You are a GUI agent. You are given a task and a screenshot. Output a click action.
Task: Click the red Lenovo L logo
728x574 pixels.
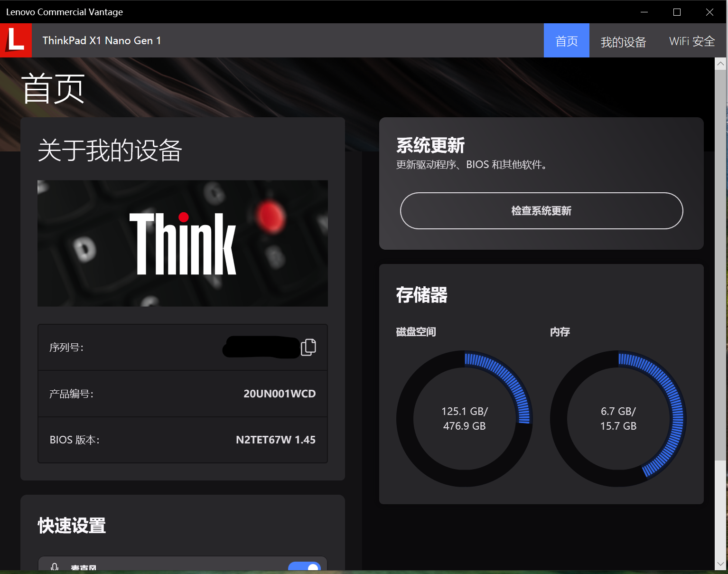[x=16, y=40]
